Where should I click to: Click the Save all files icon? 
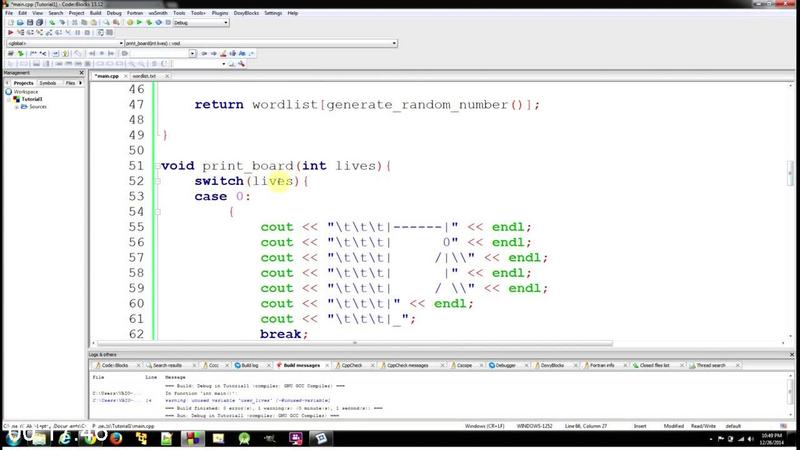[x=39, y=22]
